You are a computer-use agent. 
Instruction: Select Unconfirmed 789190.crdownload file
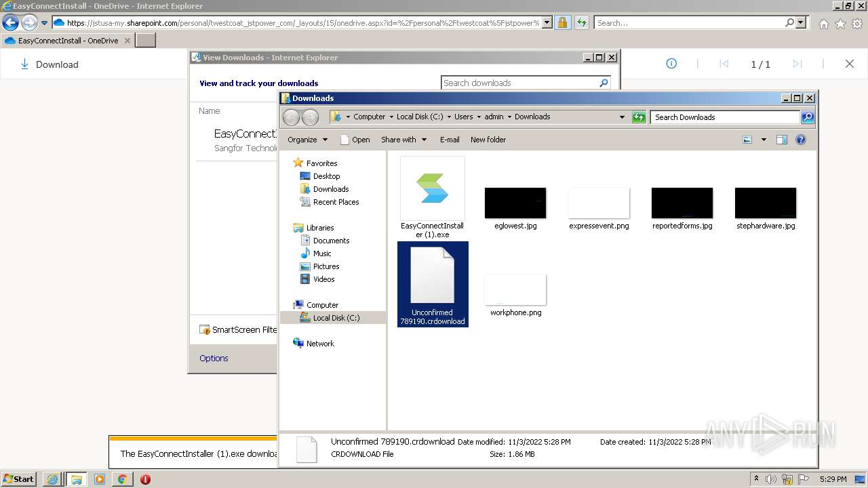[433, 284]
